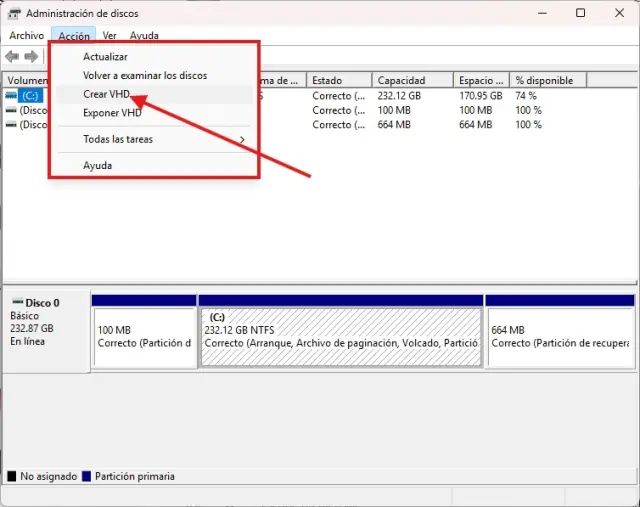Open the Archivo menu
The height and width of the screenshot is (507, 640).
coord(27,36)
